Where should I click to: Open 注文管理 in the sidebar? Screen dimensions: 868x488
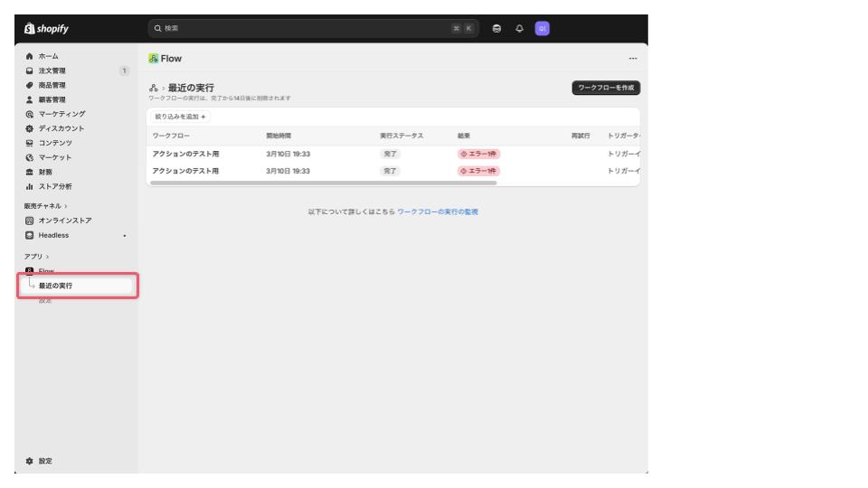click(52, 70)
